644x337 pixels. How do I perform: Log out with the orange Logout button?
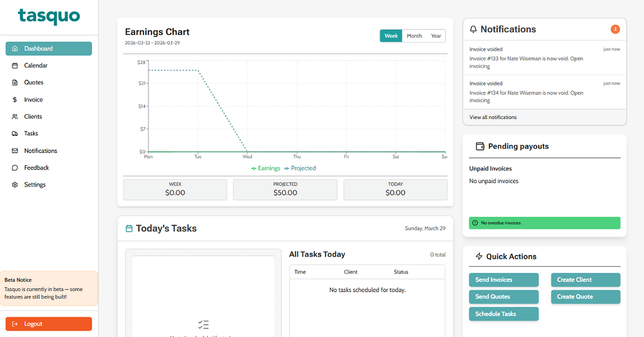click(49, 324)
